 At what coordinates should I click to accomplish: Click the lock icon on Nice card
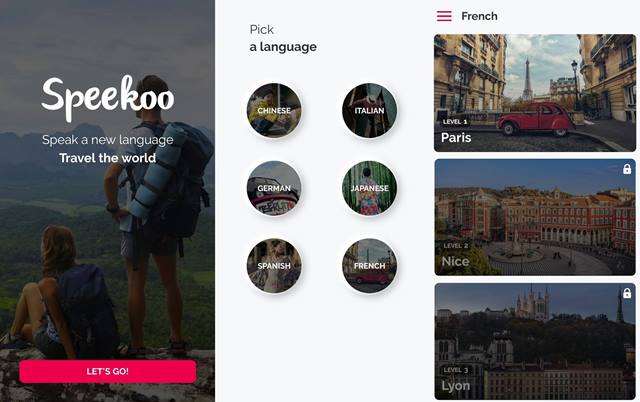(627, 169)
